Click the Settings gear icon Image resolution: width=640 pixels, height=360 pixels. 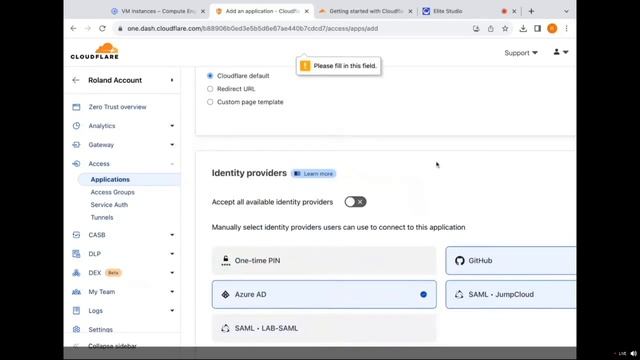76,329
